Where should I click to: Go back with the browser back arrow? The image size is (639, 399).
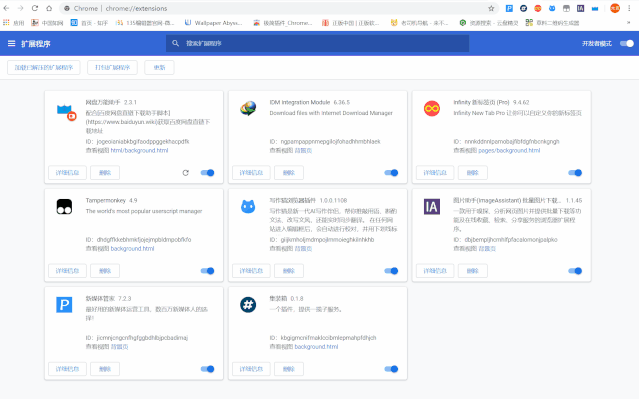click(x=7, y=8)
